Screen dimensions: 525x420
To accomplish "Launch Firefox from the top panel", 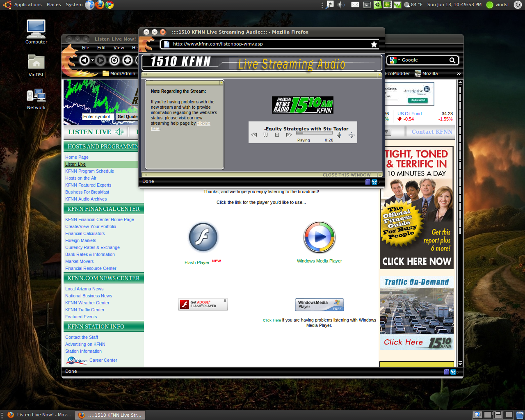I will point(100,5).
